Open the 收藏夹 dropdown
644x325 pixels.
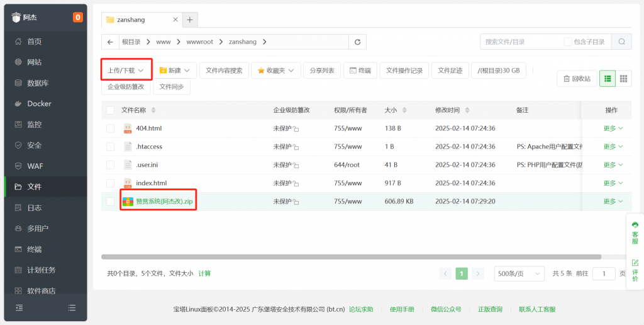click(x=276, y=71)
